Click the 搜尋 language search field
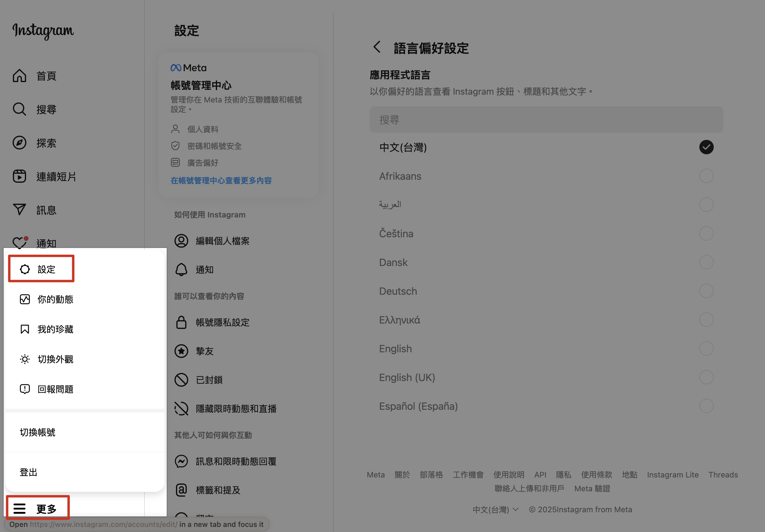The width and height of the screenshot is (765, 532). pos(546,120)
